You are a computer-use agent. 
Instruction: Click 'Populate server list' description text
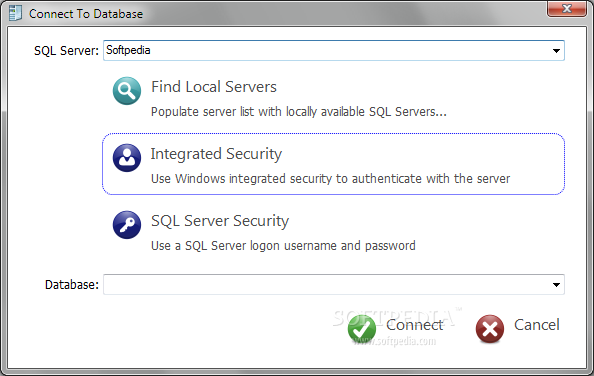pyautogui.click(x=299, y=112)
